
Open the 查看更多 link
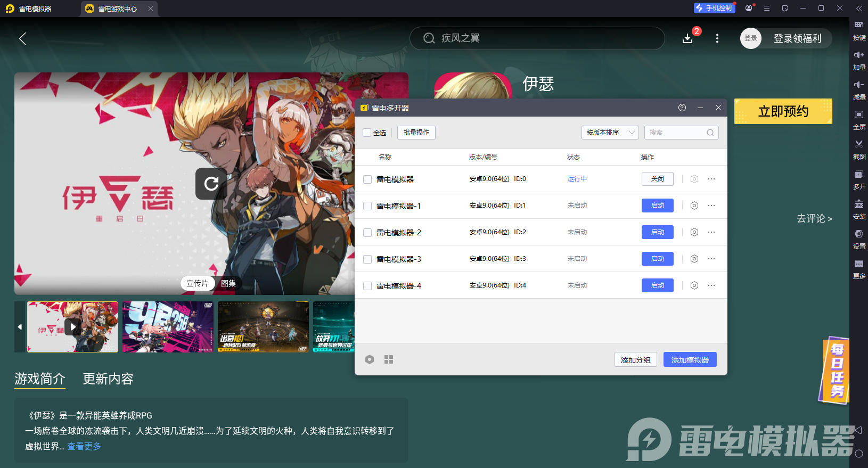click(84, 446)
